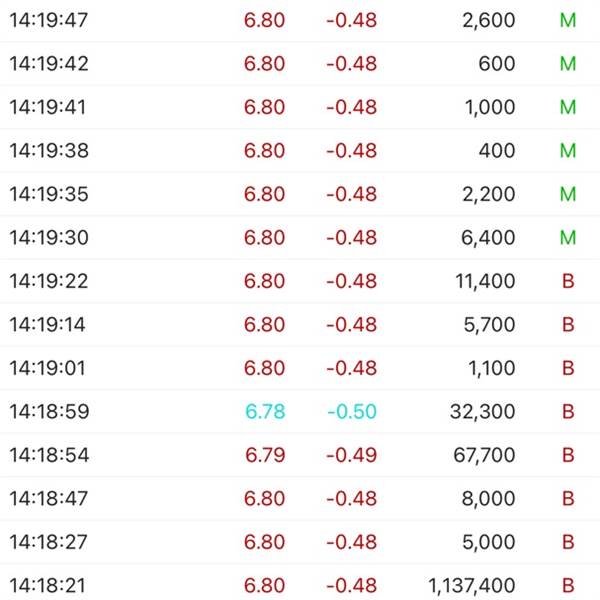600x600 pixels.
Task: Tap the red B indicator at 14:19:22
Action: [568, 281]
